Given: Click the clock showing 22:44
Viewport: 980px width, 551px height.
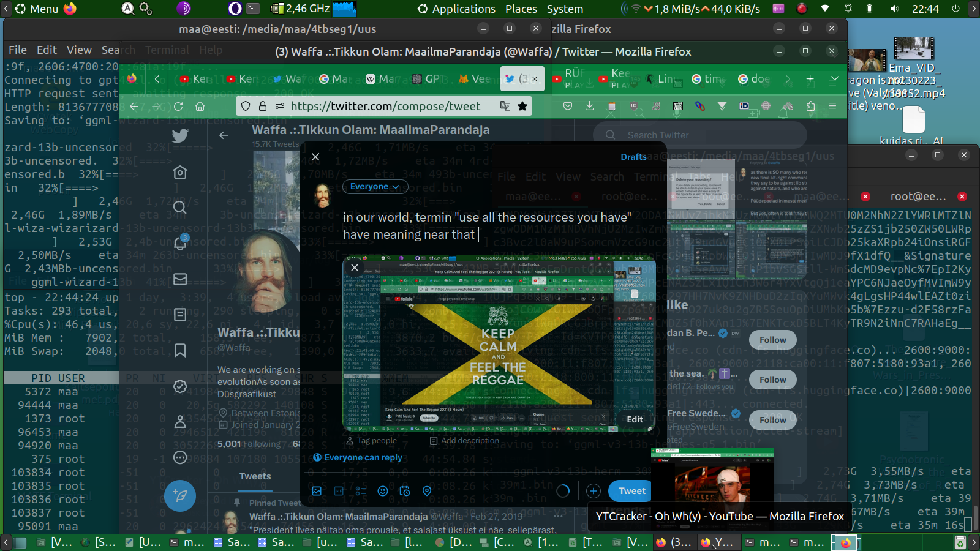Looking at the screenshot, I should pos(925,9).
